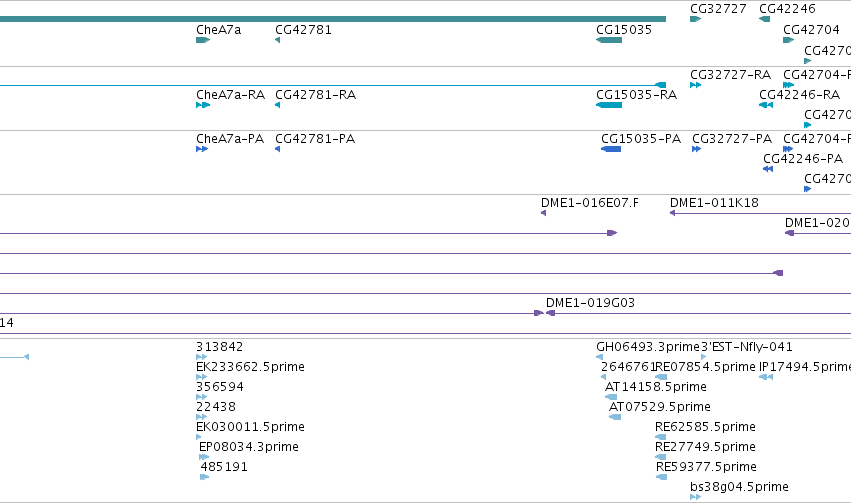Select the AT07529.5prime EST glyph

615,417
